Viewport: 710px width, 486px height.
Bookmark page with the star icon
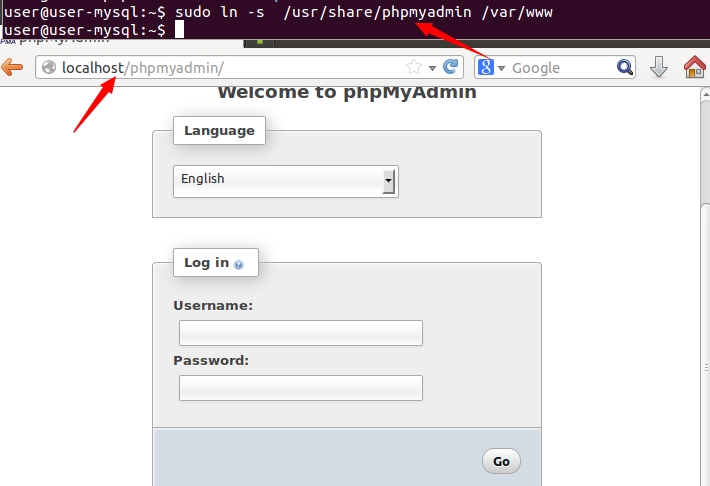[x=414, y=67]
